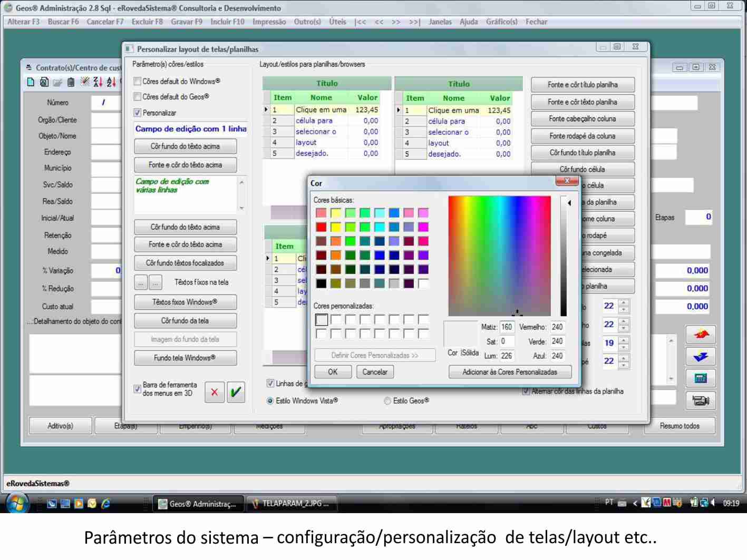
Task: Toggle the 'Linhas de g...' checkbox
Action: (270, 384)
